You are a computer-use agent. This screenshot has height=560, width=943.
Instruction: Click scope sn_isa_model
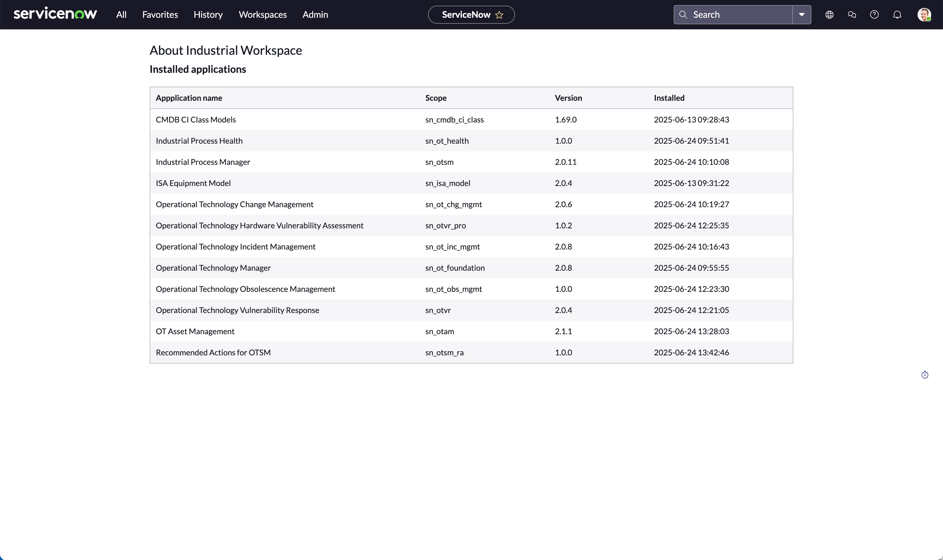pos(448,183)
